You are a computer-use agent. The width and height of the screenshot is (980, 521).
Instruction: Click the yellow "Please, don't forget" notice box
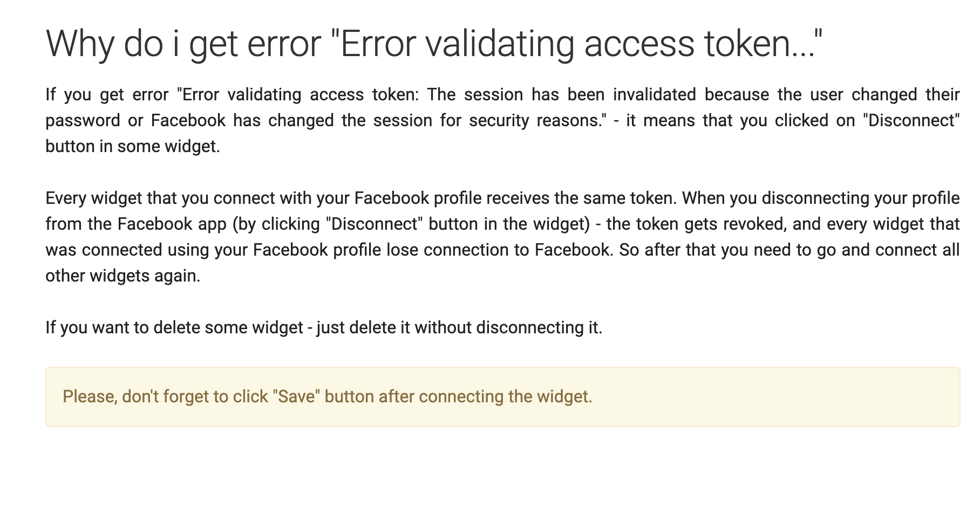click(x=502, y=397)
